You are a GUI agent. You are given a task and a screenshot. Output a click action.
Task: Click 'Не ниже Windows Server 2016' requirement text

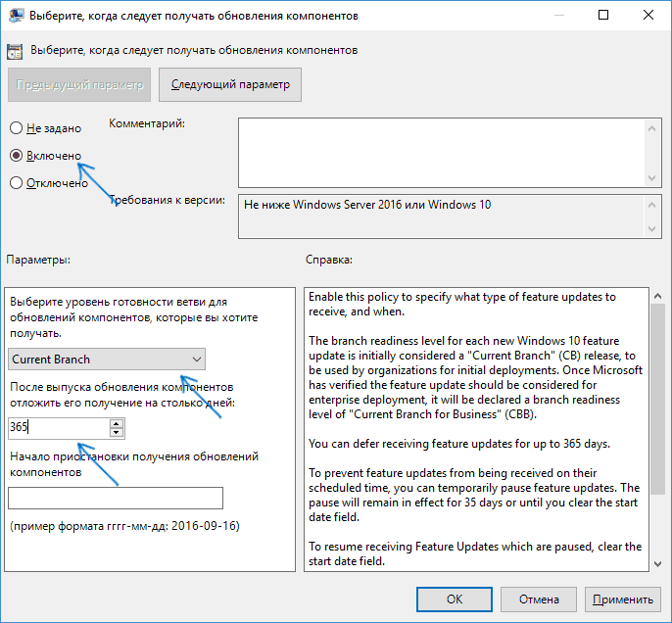click(x=367, y=205)
